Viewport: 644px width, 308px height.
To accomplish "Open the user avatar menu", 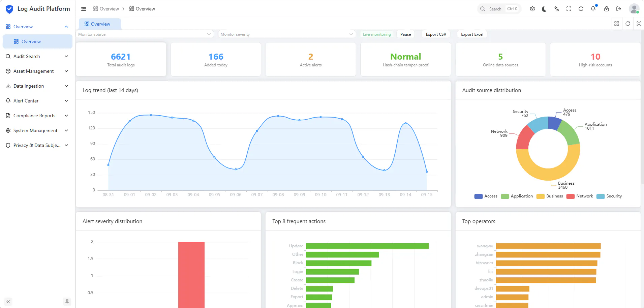I will [x=634, y=9].
